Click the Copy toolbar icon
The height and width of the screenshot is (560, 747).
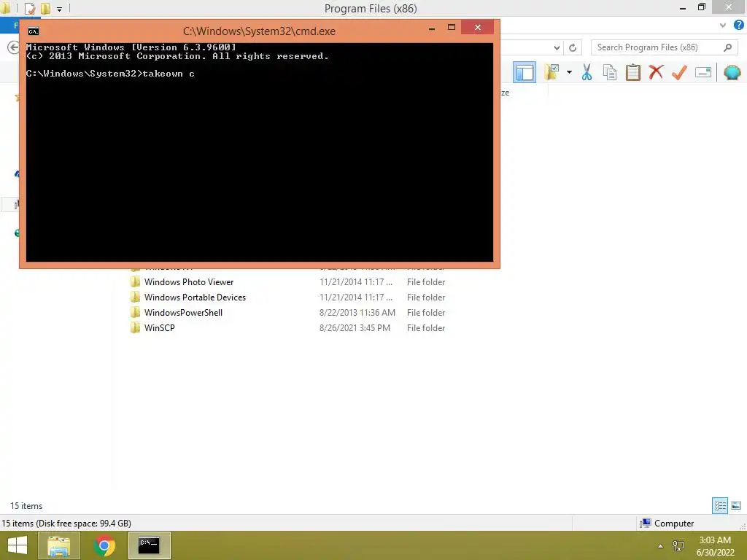click(x=609, y=72)
